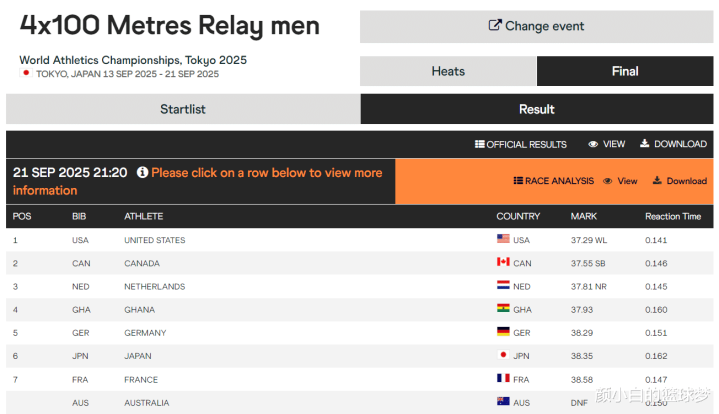Select the Final tab
Image resolution: width=719 pixels, height=414 pixels.
tap(625, 71)
